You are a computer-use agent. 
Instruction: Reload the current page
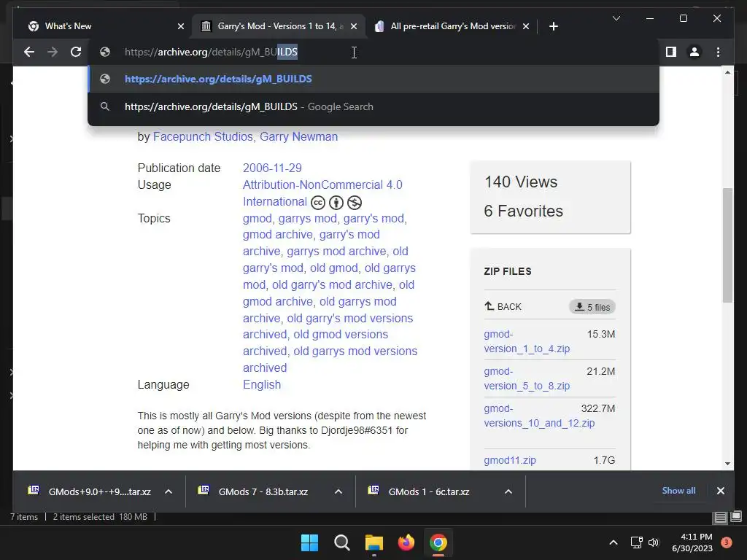(x=76, y=52)
